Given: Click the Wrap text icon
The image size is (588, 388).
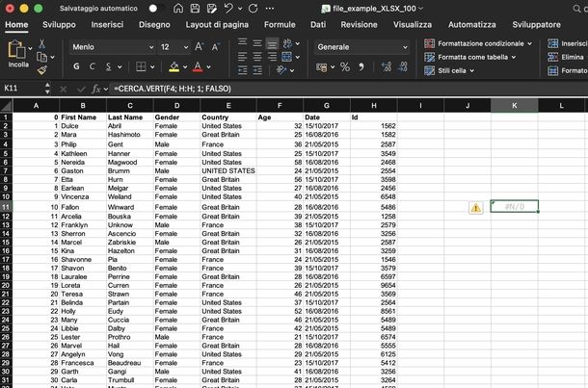Looking at the screenshot, I should coord(287,43).
